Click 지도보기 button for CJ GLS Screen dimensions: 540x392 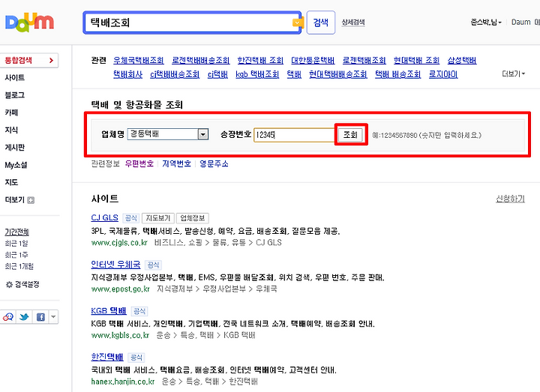tap(158, 218)
